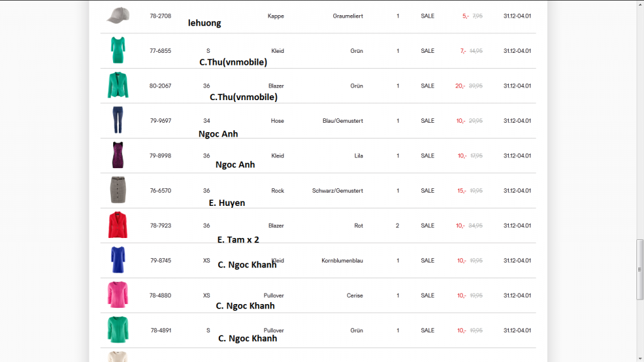Click the red blazer product thumbnail

tap(118, 225)
